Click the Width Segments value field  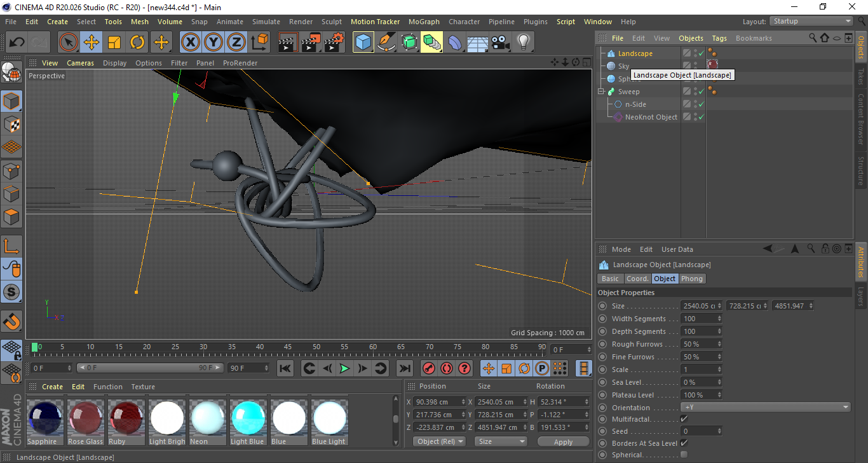tap(702, 319)
